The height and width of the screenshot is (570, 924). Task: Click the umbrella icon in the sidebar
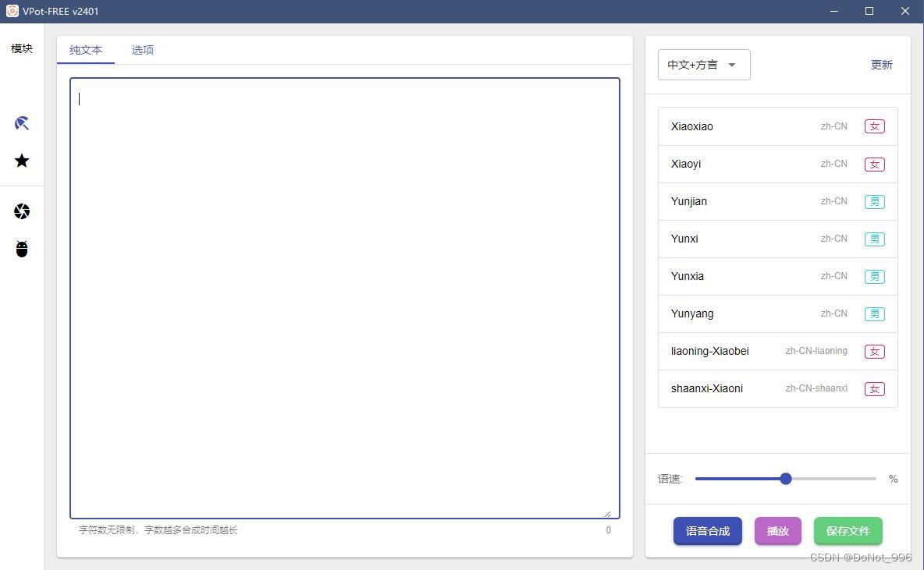(x=22, y=123)
